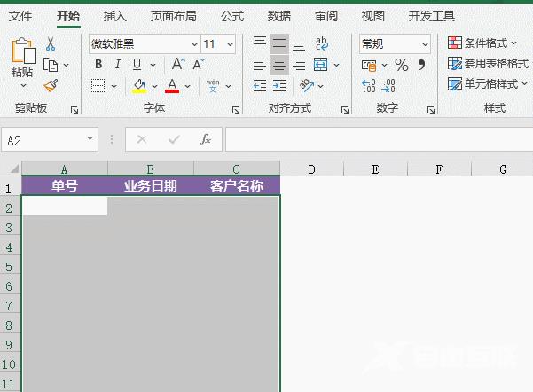533x392 pixels.
Task: Click the 套用表格格式 button
Action: pos(489,64)
